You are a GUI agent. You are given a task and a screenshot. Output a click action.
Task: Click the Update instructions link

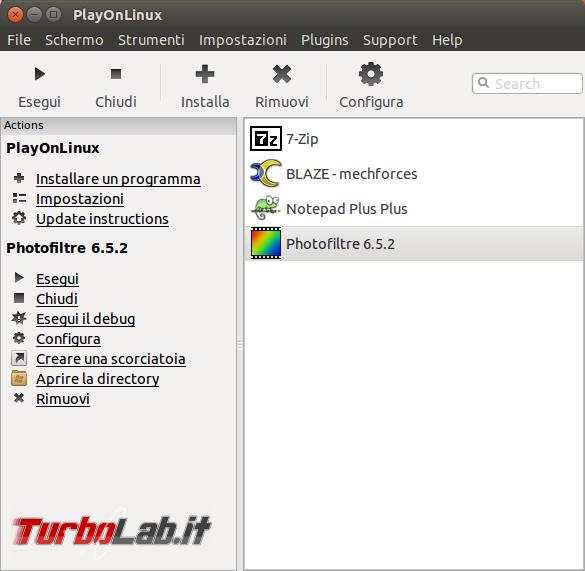(x=102, y=219)
